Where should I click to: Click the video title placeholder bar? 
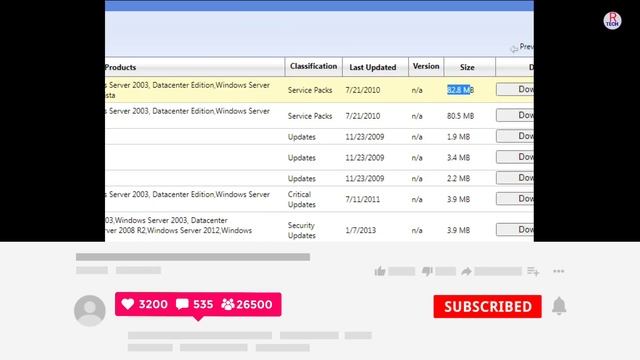click(193, 257)
